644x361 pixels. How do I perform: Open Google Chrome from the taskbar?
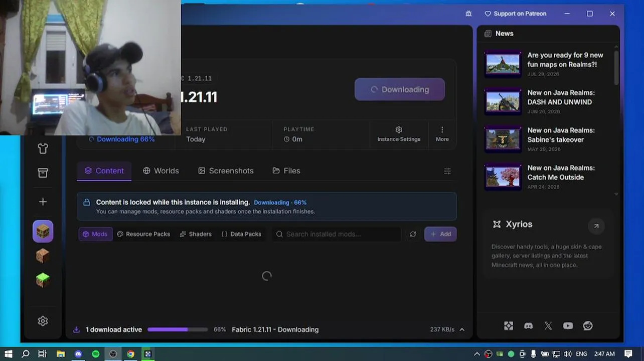coord(130,354)
